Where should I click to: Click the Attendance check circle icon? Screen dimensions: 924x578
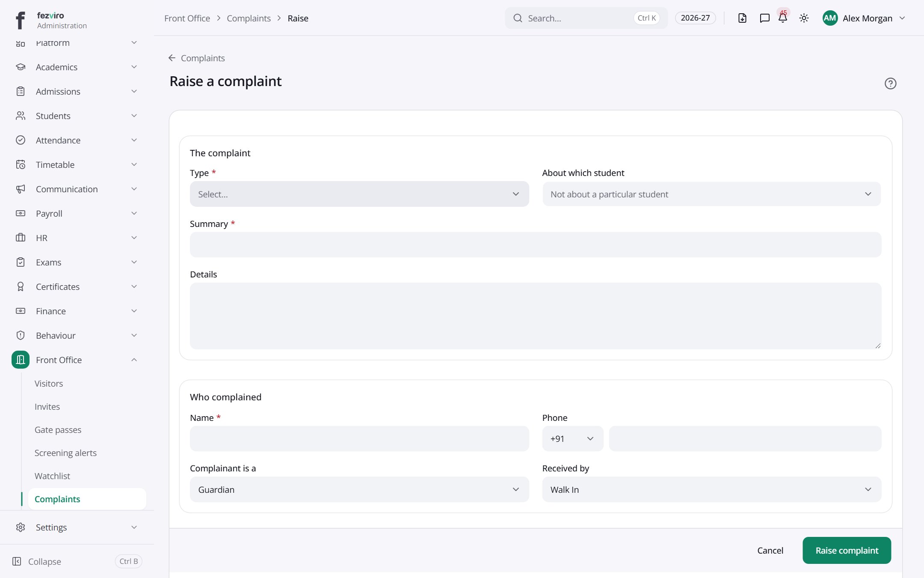21,140
